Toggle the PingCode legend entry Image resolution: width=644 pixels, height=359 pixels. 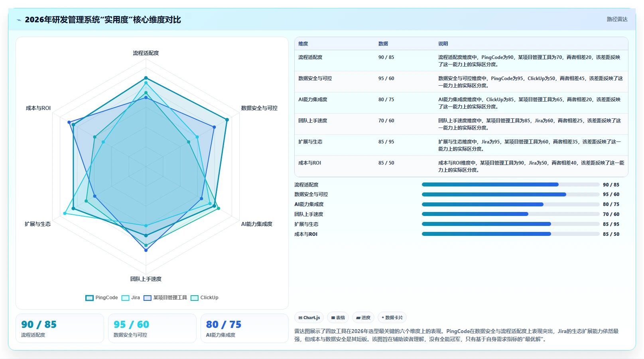[x=102, y=298]
